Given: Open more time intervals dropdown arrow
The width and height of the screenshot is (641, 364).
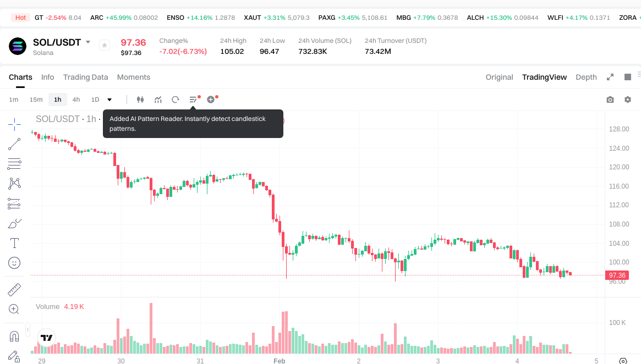Looking at the screenshot, I should [x=109, y=100].
